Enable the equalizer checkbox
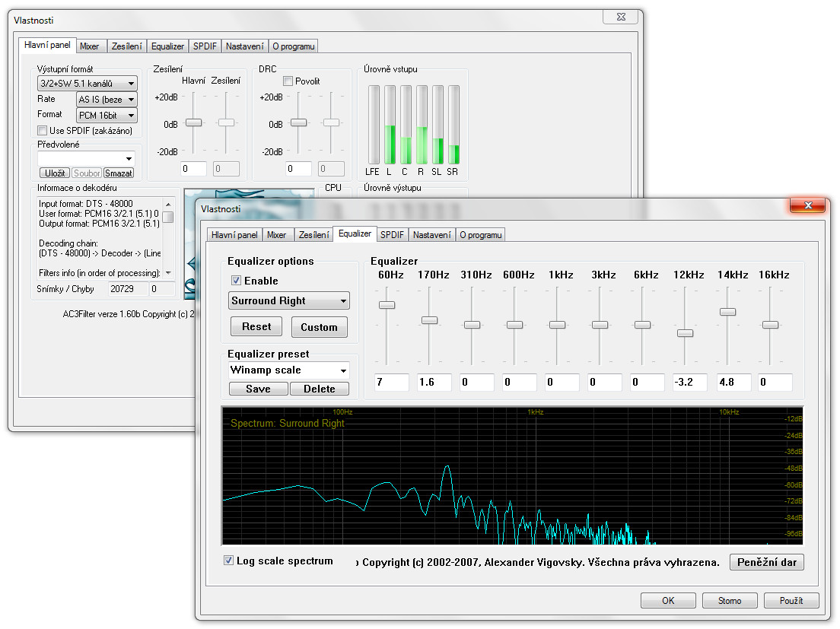The width and height of the screenshot is (840, 629). (236, 281)
